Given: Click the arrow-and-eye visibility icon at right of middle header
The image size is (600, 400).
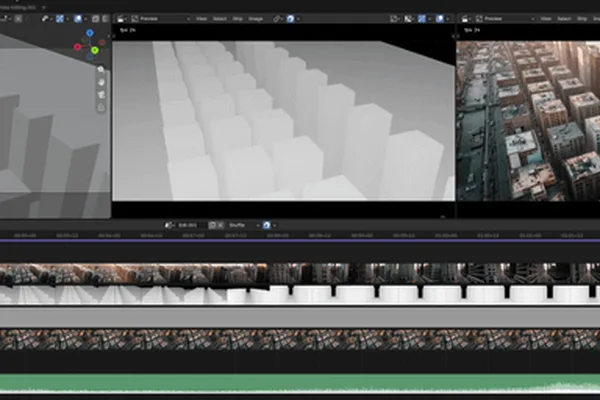Looking at the screenshot, I should pos(409,18).
